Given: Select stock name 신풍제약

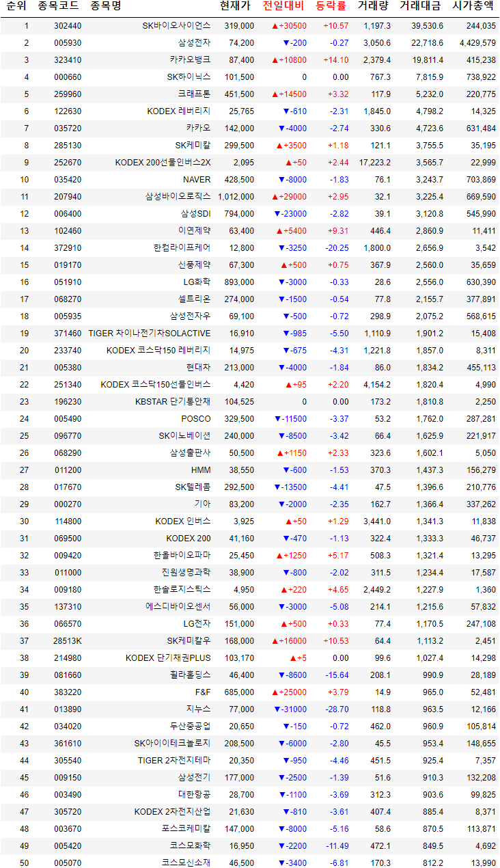Looking at the screenshot, I should pyautogui.click(x=194, y=265).
